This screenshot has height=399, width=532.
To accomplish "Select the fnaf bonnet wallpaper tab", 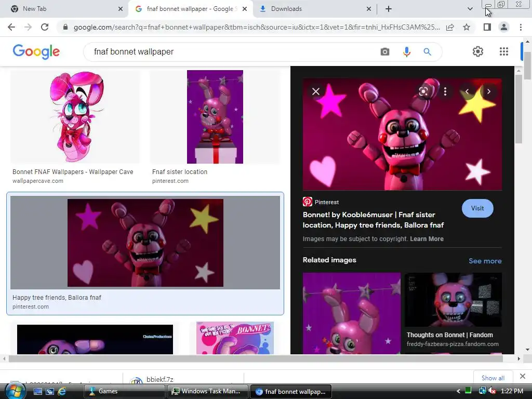I will 191,9.
